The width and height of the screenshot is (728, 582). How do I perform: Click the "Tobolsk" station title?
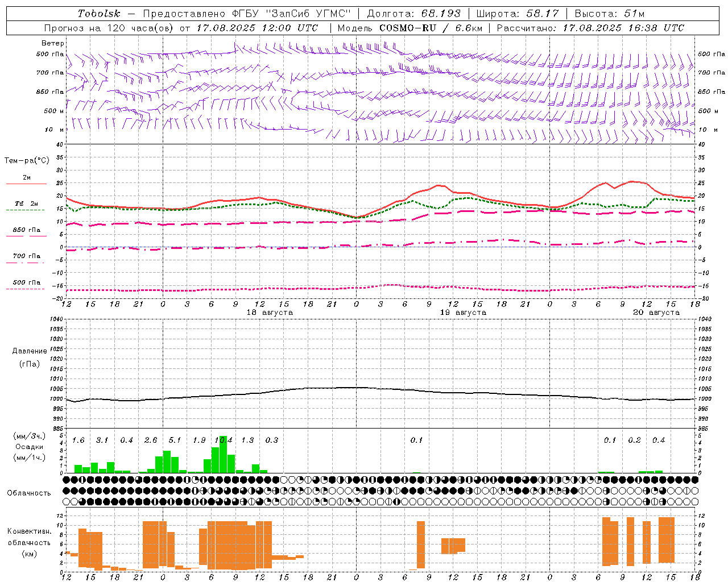pyautogui.click(x=99, y=14)
